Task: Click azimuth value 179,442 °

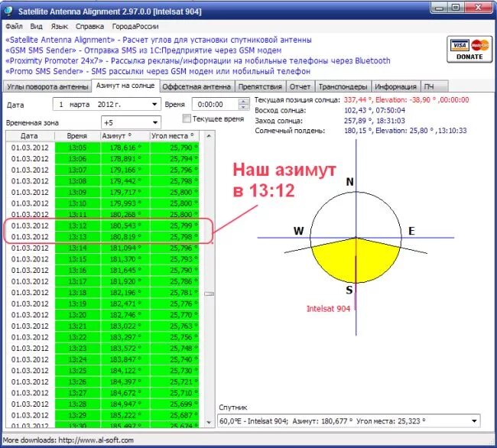Action: tap(125, 181)
